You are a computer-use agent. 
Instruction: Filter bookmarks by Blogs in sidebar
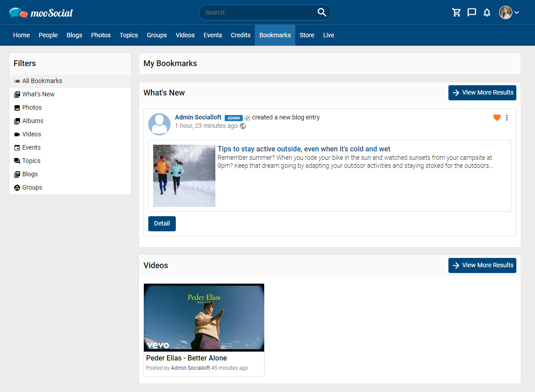(x=70, y=174)
